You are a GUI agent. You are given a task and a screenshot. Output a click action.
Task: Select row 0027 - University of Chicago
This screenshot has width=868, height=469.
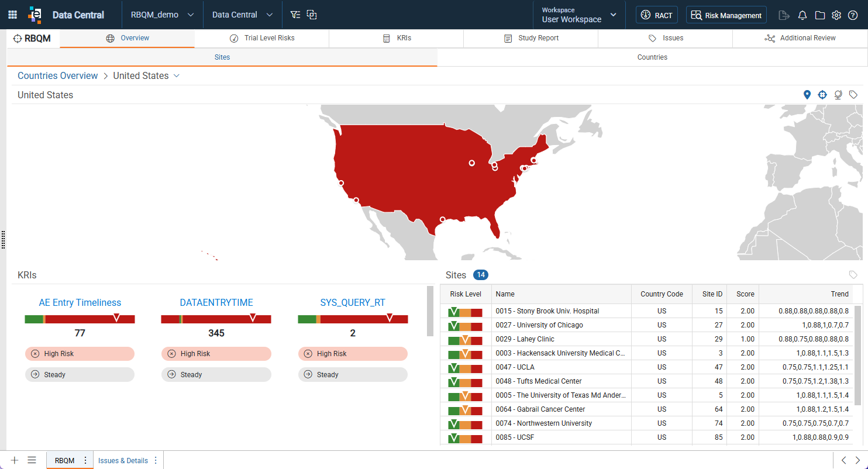pos(646,325)
